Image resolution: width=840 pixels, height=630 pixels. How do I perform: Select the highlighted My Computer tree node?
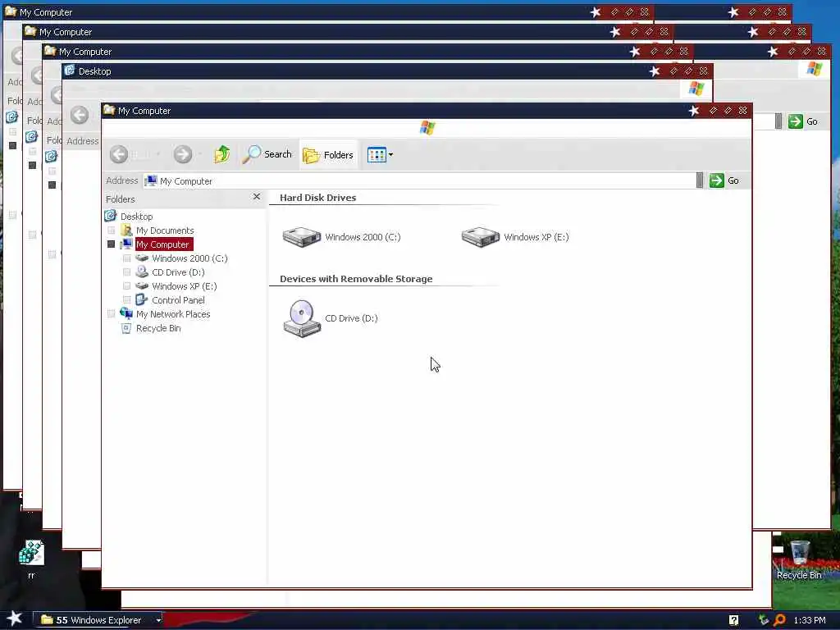(163, 244)
